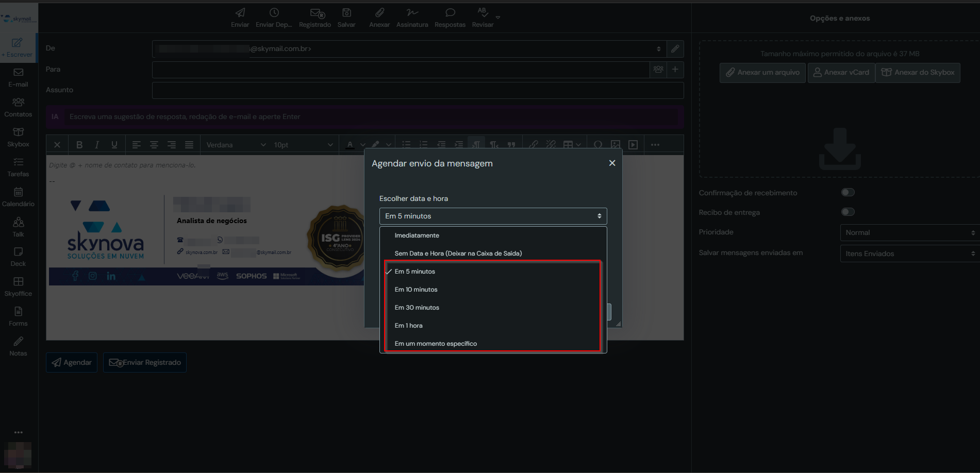Open the Tarefas sidebar icon

pos(18,166)
